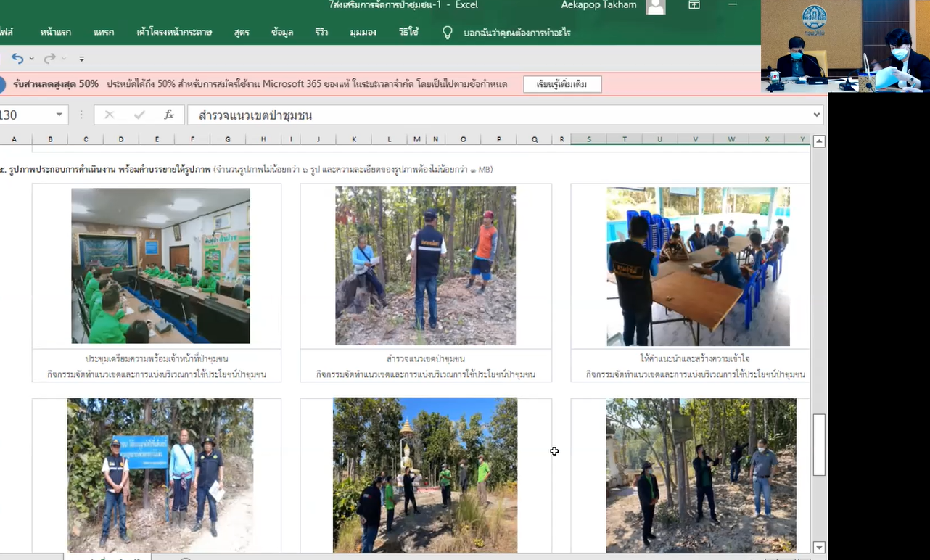The height and width of the screenshot is (560, 930).
Task: Click the vertical scrollbar up arrow
Action: pos(819,141)
